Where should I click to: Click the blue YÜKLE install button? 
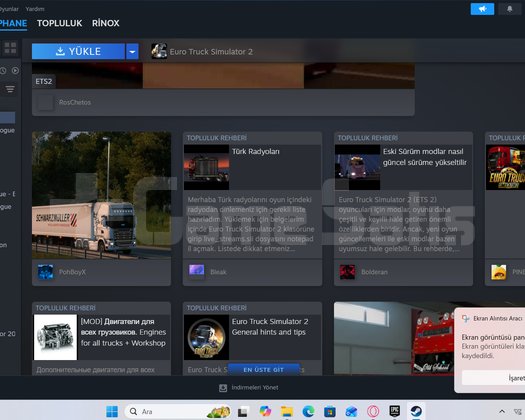tap(78, 51)
